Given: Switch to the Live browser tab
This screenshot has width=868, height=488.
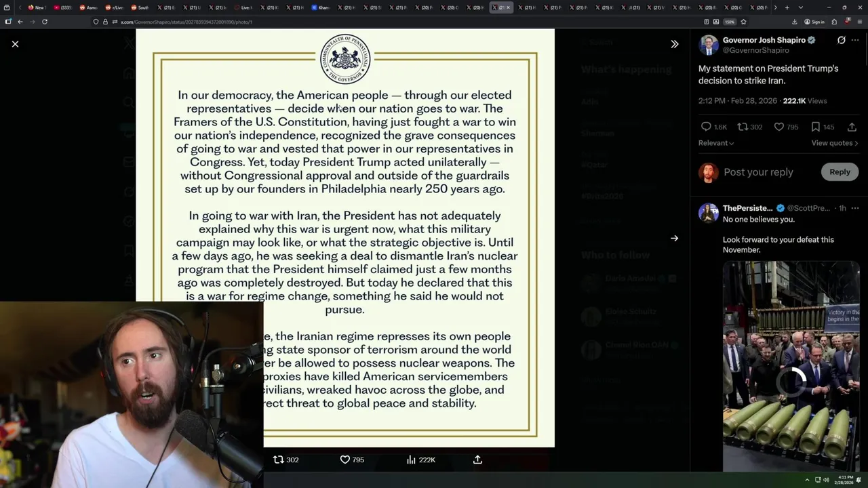Looking at the screenshot, I should (243, 7).
